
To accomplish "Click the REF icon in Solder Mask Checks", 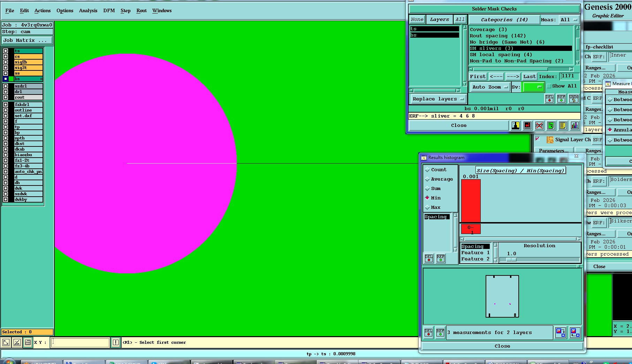I will [561, 99].
